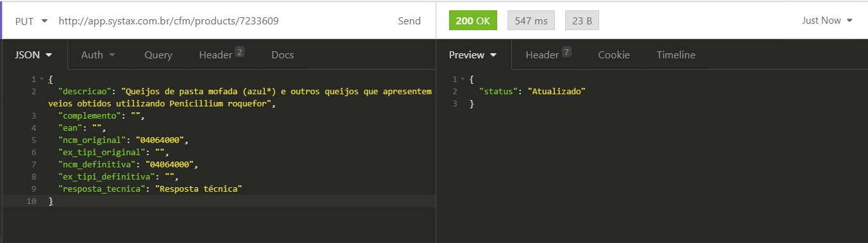Click the "status" key in response

pos(498,92)
